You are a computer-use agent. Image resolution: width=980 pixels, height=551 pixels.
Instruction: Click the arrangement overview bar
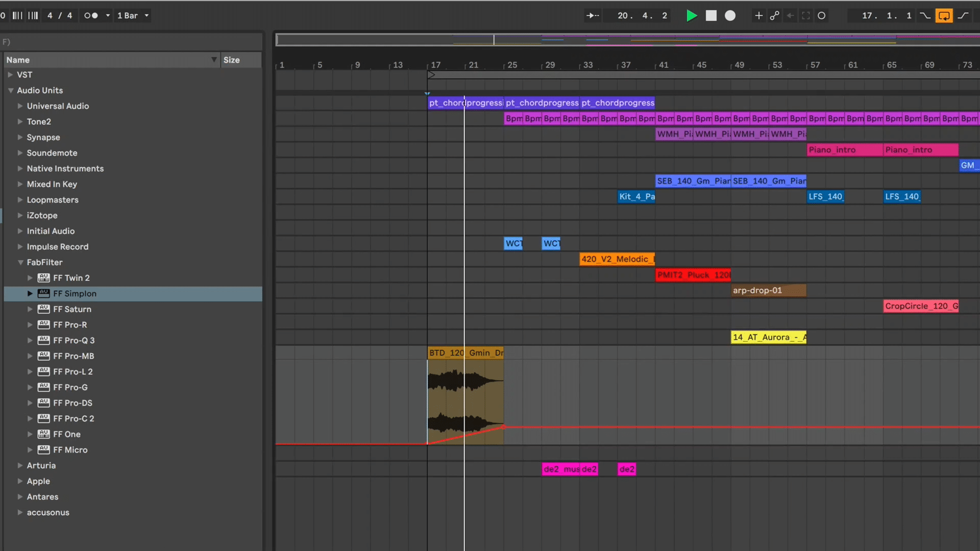pos(627,40)
